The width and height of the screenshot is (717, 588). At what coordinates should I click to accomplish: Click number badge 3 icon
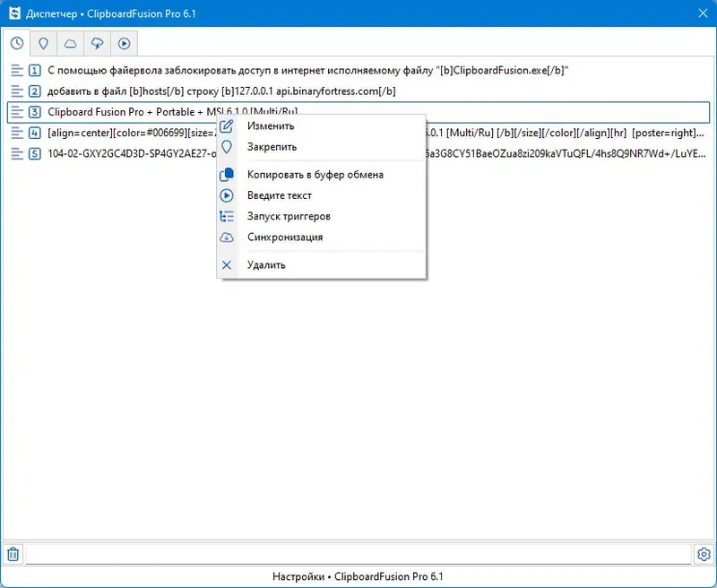35,112
